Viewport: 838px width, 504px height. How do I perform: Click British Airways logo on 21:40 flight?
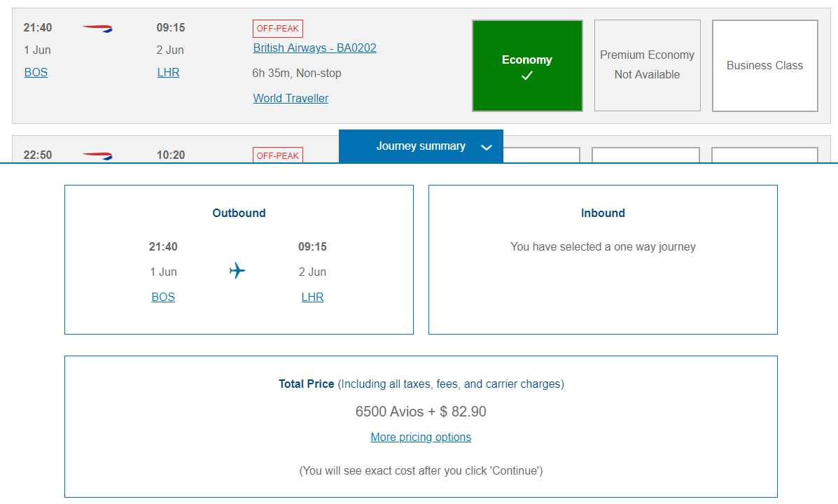(97, 29)
